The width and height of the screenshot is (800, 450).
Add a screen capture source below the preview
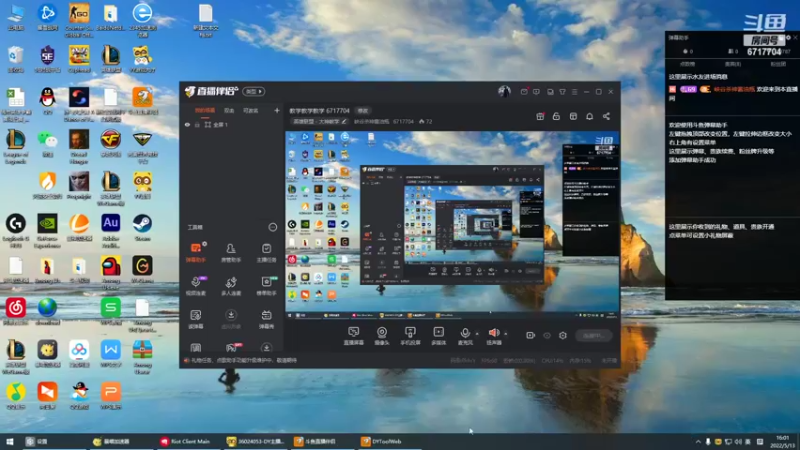click(x=354, y=336)
